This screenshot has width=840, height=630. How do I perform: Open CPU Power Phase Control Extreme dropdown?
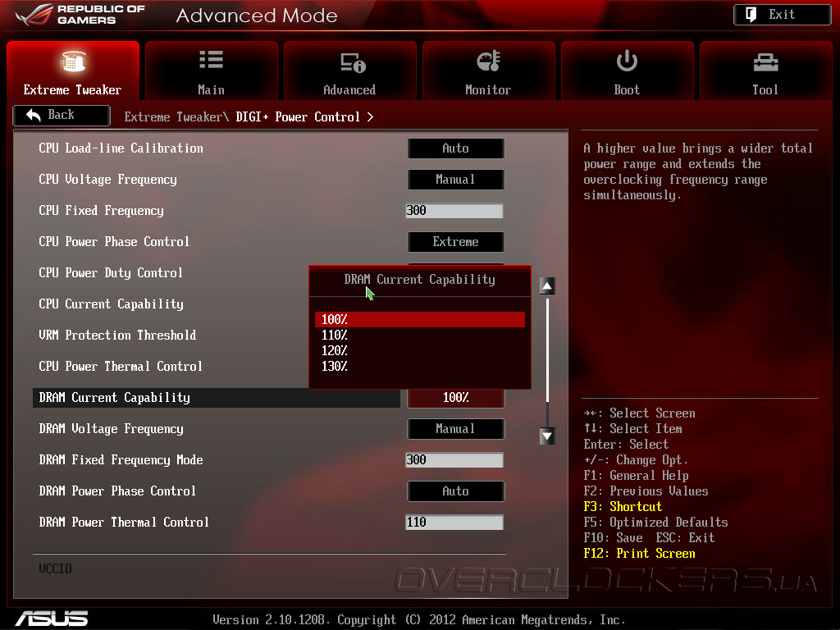(456, 242)
